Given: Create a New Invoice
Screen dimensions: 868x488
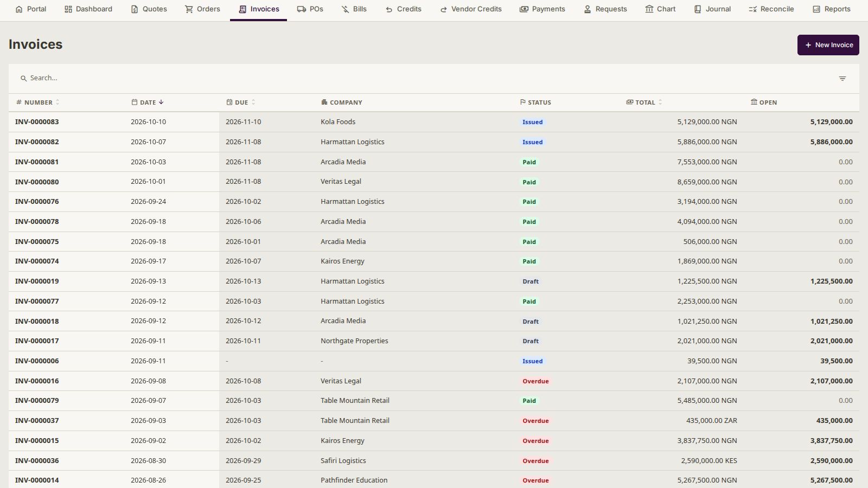Looking at the screenshot, I should pos(828,45).
